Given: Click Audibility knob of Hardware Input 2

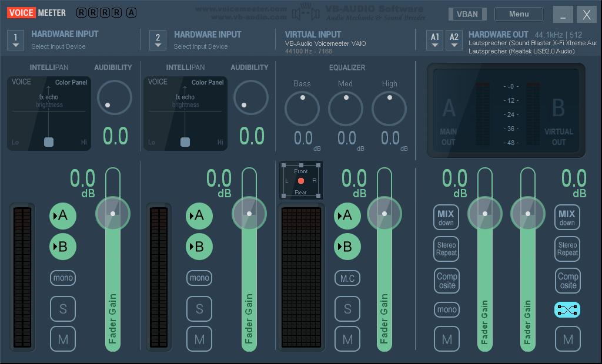Looking at the screenshot, I should click(250, 97).
